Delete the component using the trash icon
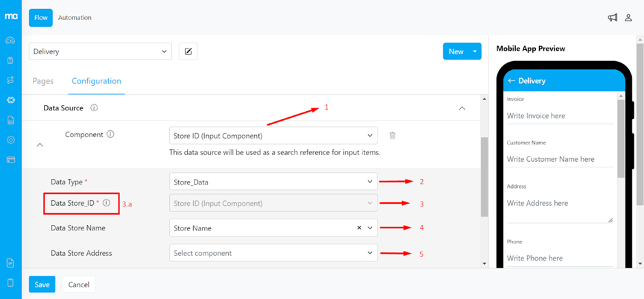 393,136
